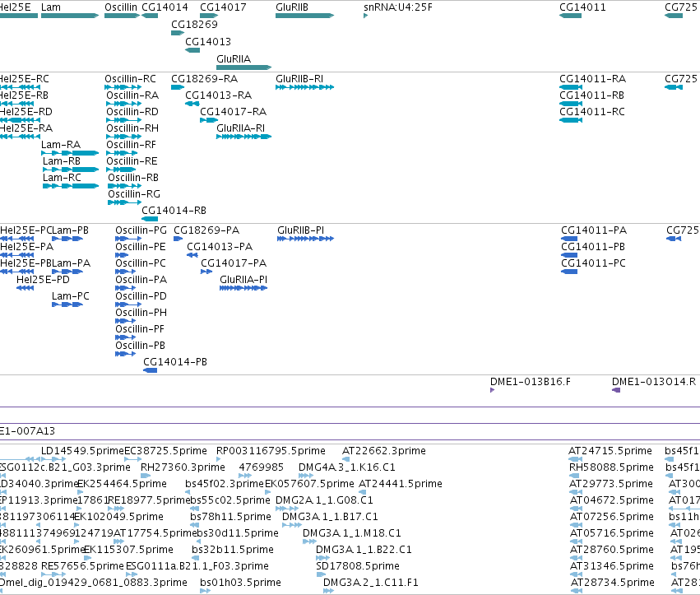Select the CG14011 gene label

point(582,7)
